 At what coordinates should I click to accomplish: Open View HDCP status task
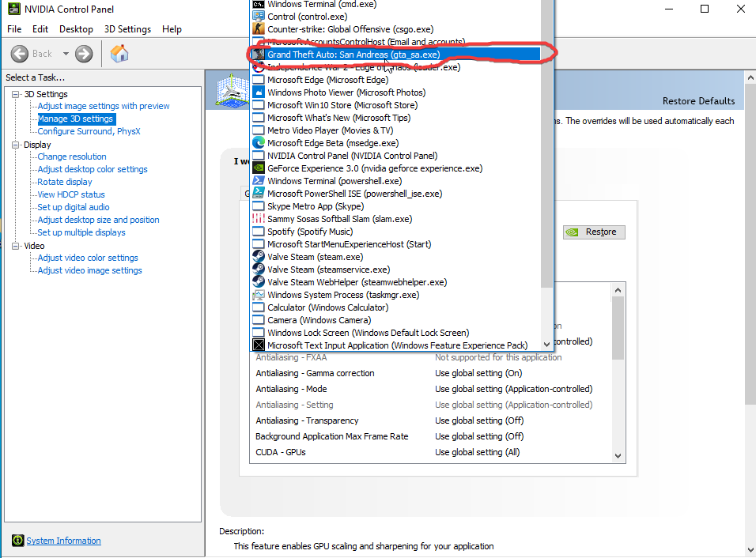coord(71,194)
